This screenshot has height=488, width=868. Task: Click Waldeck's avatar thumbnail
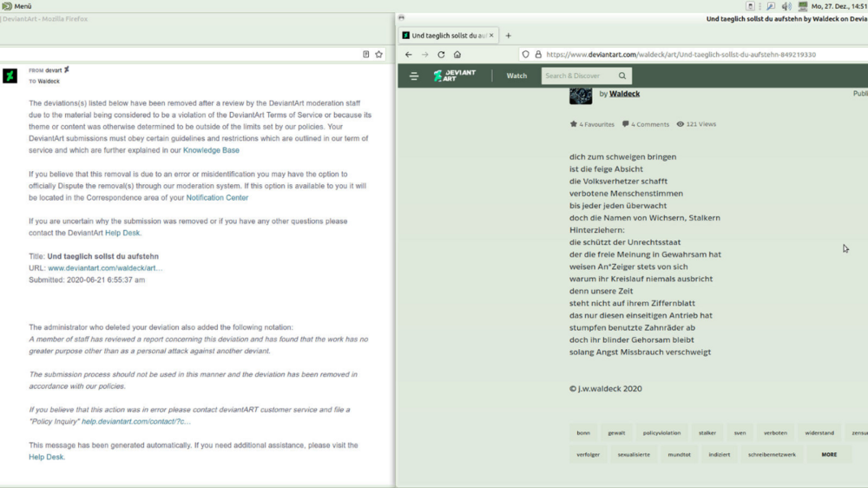[580, 95]
